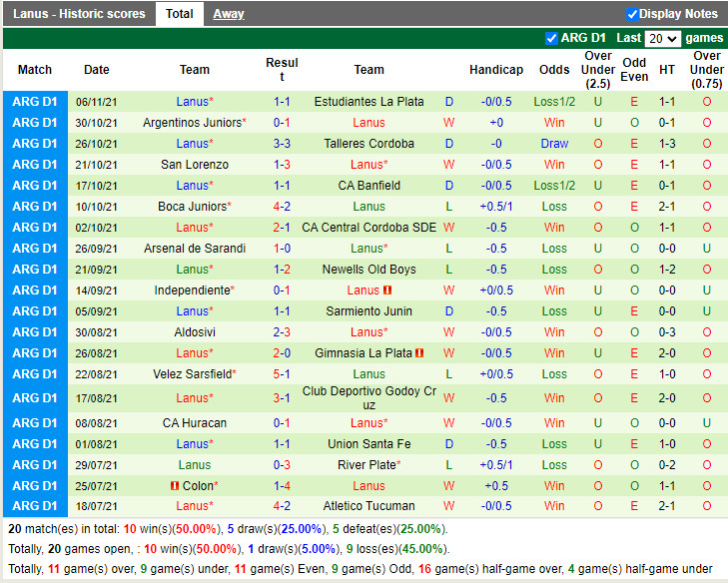The height and width of the screenshot is (583, 728).
Task: Toggle the Display Notes checkbox
Action: [632, 14]
